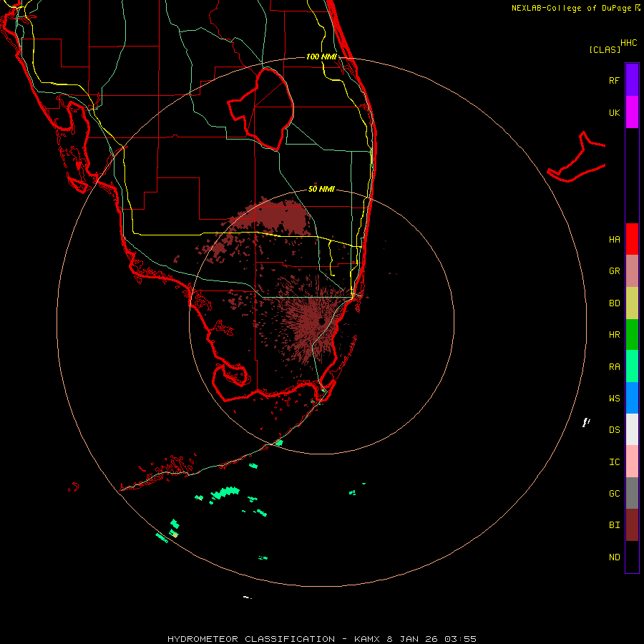This screenshot has height=644, width=644.
Task: Click the 8 JAN 26 date in caption
Action: (x=413, y=639)
